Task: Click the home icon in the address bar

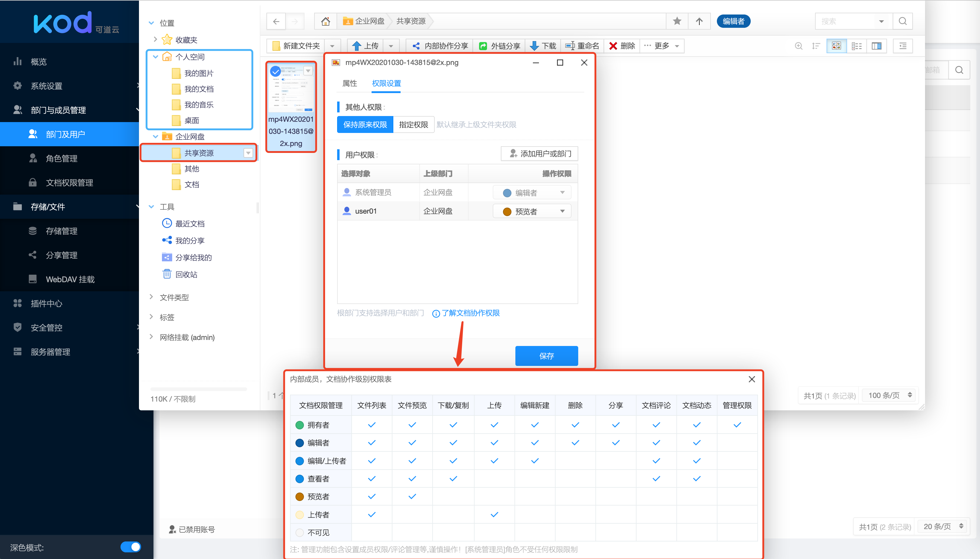Action: [325, 21]
